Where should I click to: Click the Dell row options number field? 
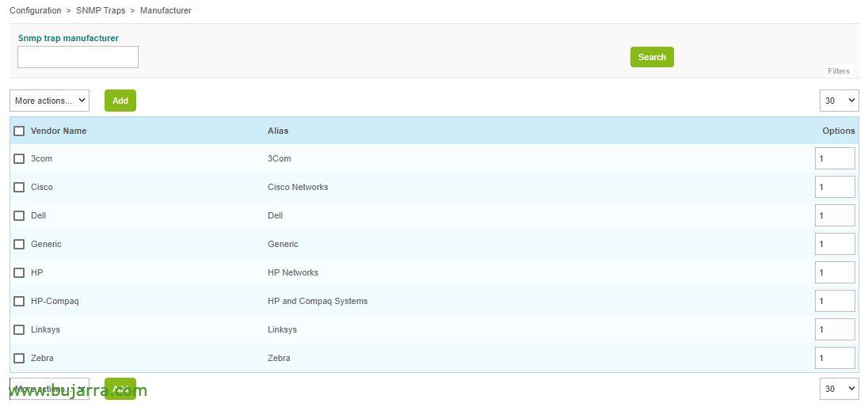click(835, 215)
